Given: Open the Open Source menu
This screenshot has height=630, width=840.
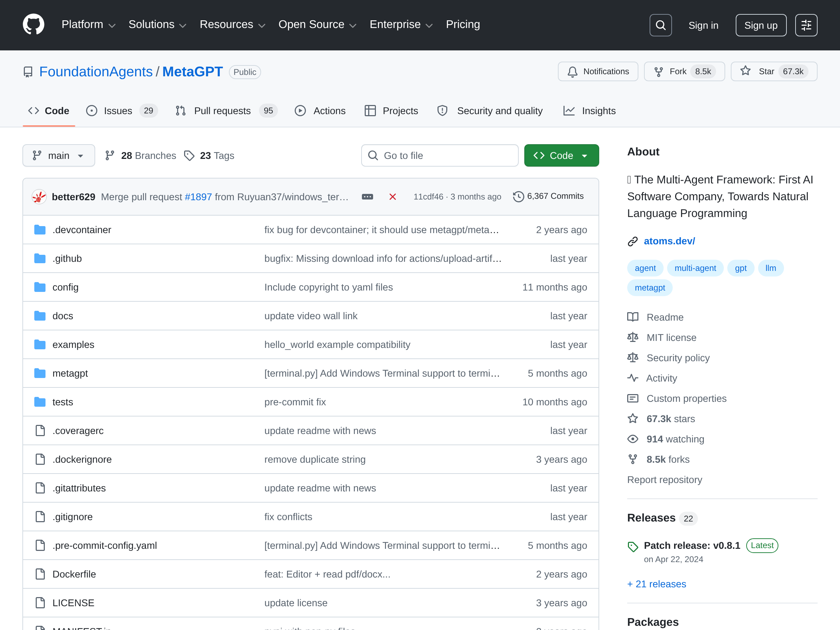Looking at the screenshot, I should (x=317, y=25).
